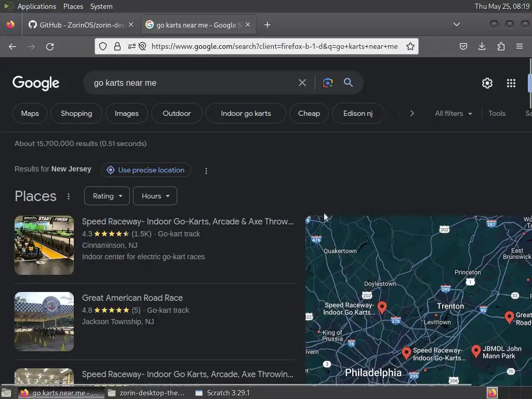
Task: Open the Great American Road Race link
Action: (x=132, y=298)
